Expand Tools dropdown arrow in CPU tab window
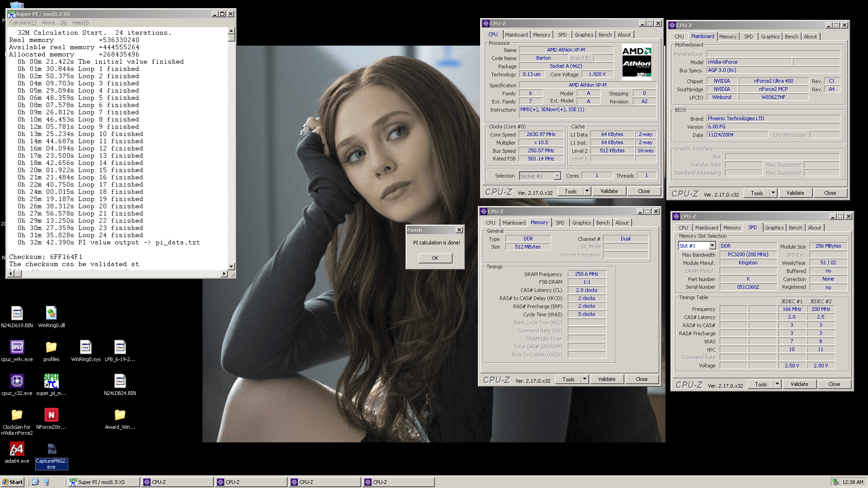868x488 pixels. (x=587, y=191)
